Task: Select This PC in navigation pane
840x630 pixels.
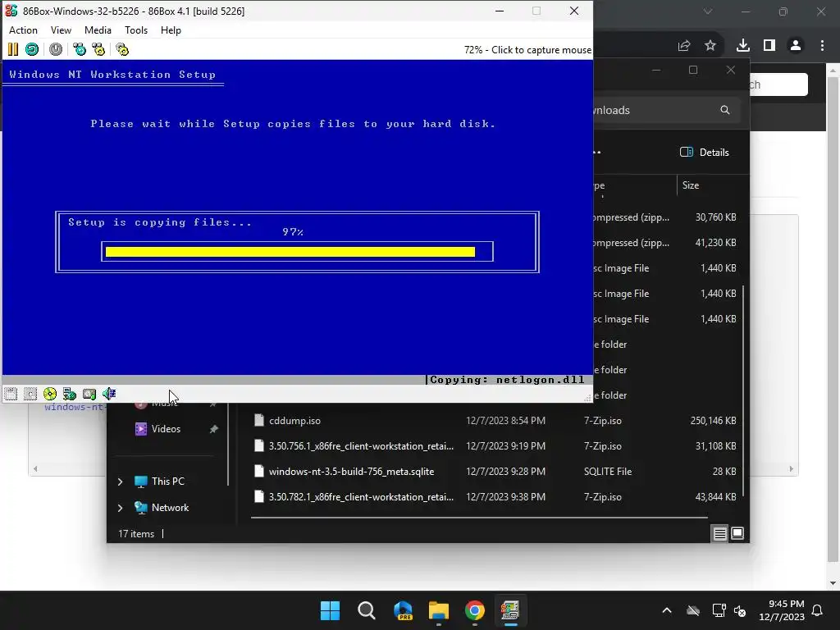Action: [167, 481]
